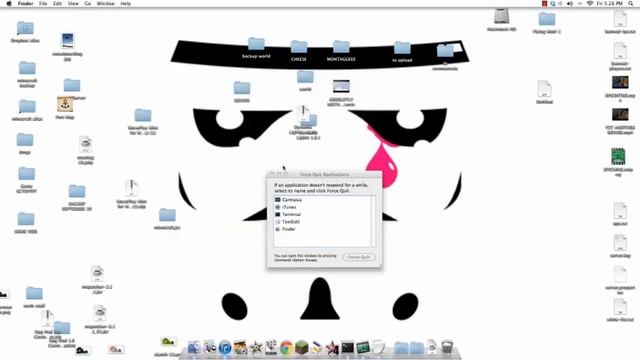Open iPhoto from the Dock
This screenshot has width=640, height=360.
click(x=240, y=347)
